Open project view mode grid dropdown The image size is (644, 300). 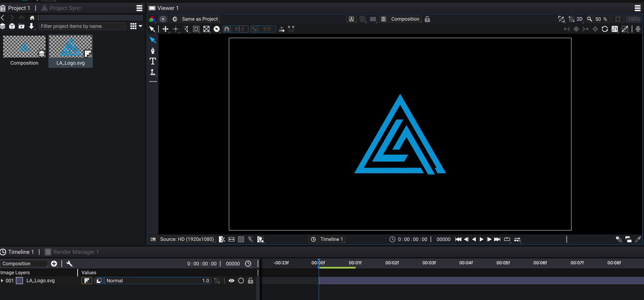(136, 26)
